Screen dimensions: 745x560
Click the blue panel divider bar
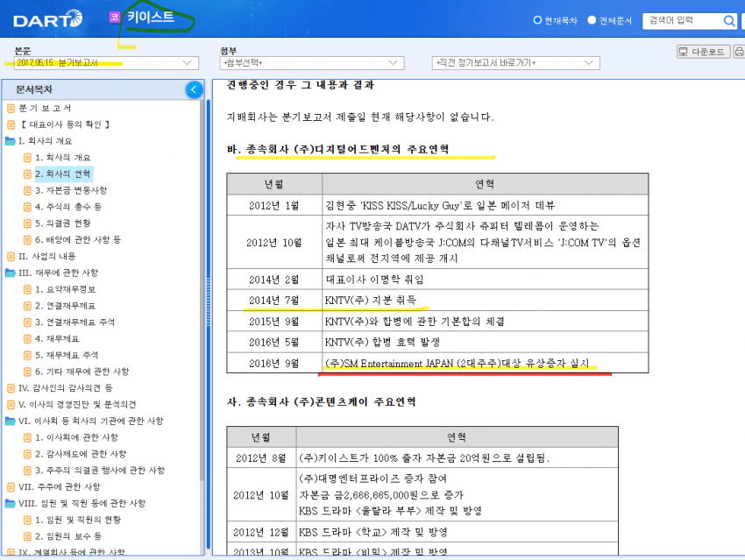208,323
